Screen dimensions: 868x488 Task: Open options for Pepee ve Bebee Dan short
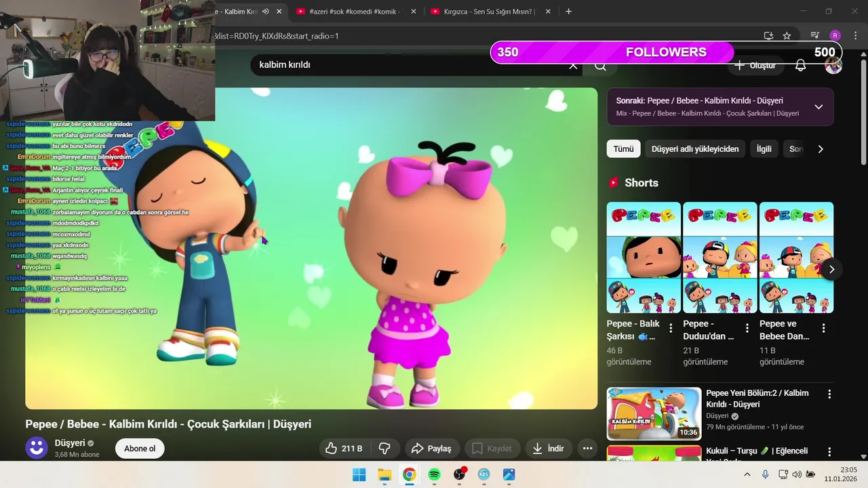point(824,328)
